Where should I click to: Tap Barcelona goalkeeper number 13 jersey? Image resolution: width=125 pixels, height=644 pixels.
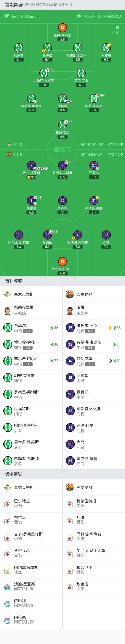click(62, 261)
